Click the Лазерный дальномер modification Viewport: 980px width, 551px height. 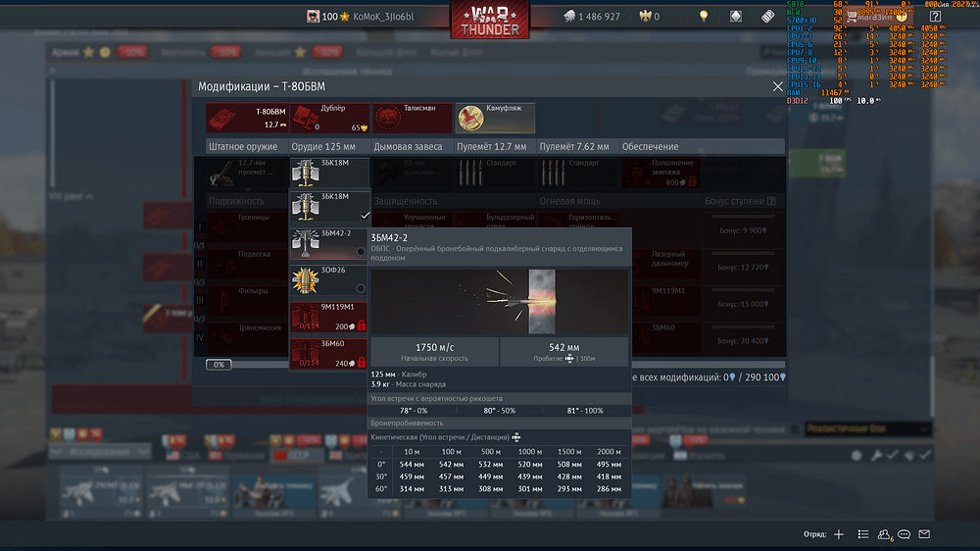665,265
